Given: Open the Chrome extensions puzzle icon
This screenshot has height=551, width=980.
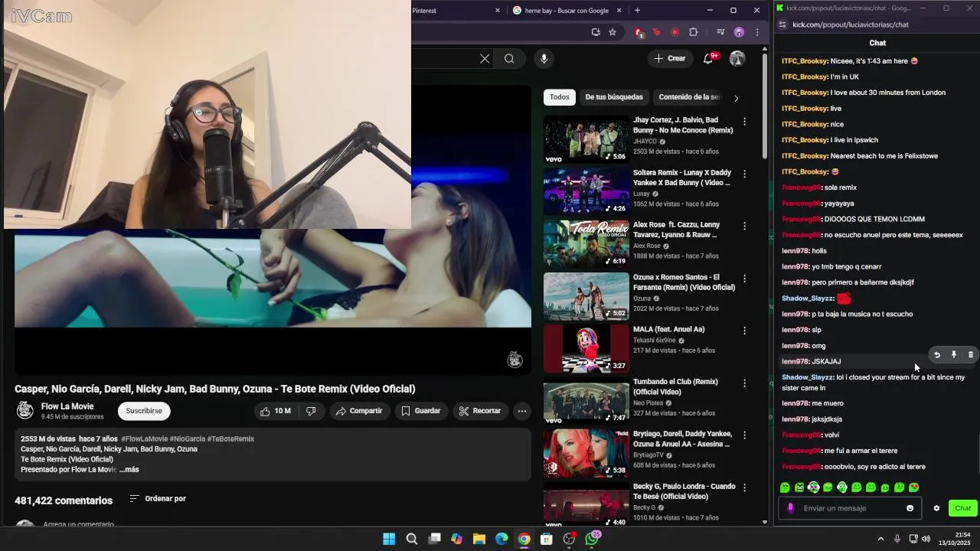Looking at the screenshot, I should pyautogui.click(x=694, y=32).
